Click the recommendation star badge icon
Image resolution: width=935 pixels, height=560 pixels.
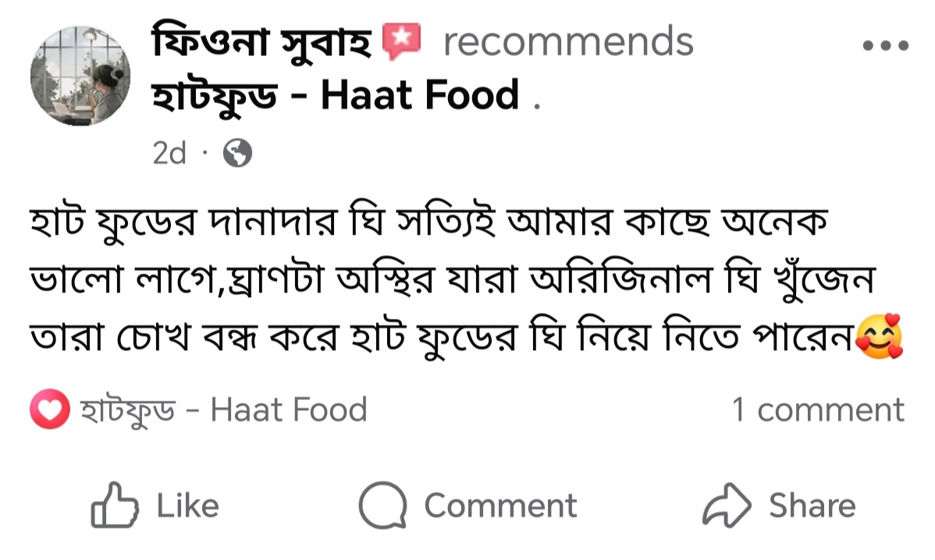(x=401, y=42)
